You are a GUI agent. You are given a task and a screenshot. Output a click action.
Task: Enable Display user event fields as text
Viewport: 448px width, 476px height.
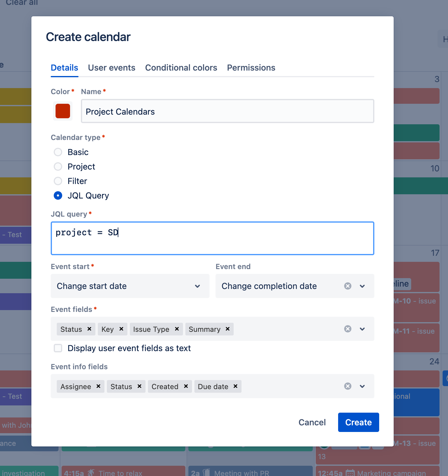(58, 348)
